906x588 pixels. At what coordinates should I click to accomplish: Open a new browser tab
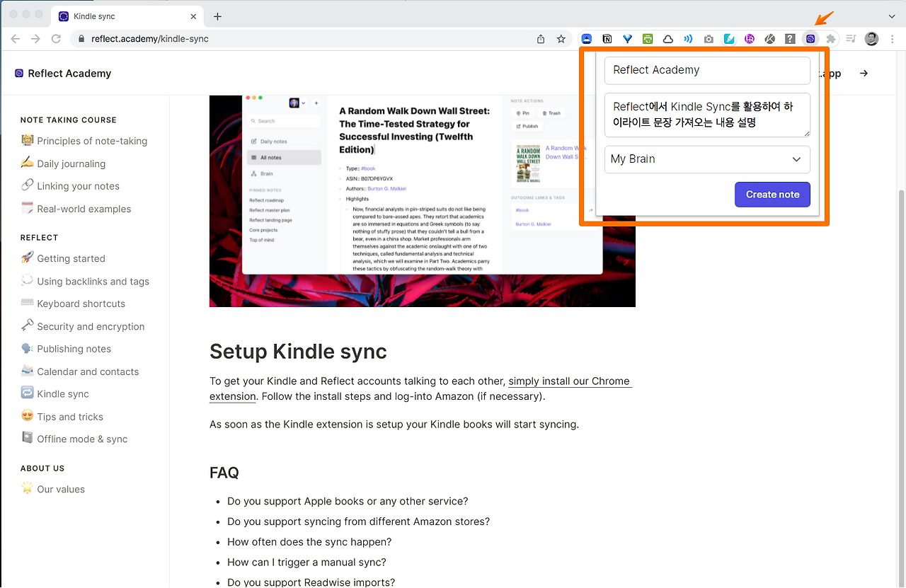pos(217,16)
